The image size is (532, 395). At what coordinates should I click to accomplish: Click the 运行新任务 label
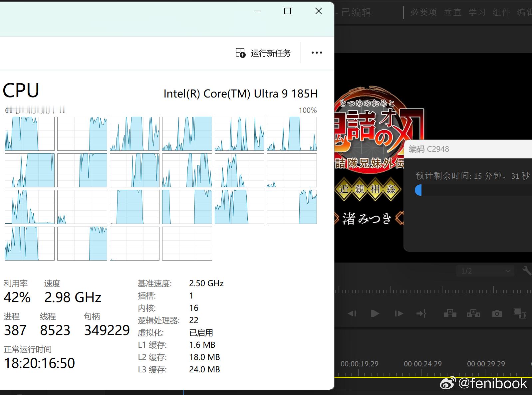pyautogui.click(x=271, y=53)
